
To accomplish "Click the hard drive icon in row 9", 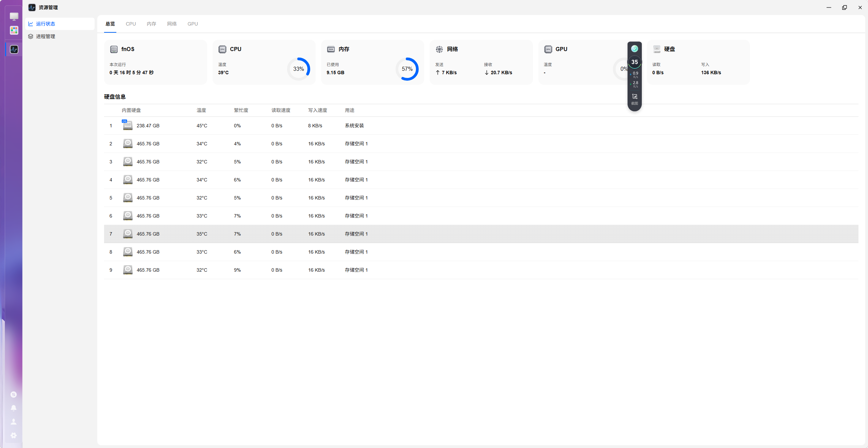I will 128,270.
